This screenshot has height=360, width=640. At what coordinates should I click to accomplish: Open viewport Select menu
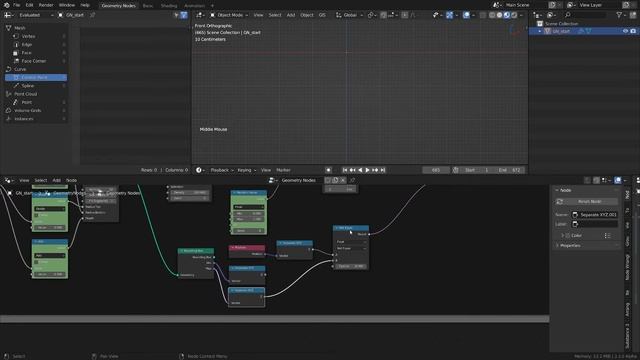tap(275, 15)
